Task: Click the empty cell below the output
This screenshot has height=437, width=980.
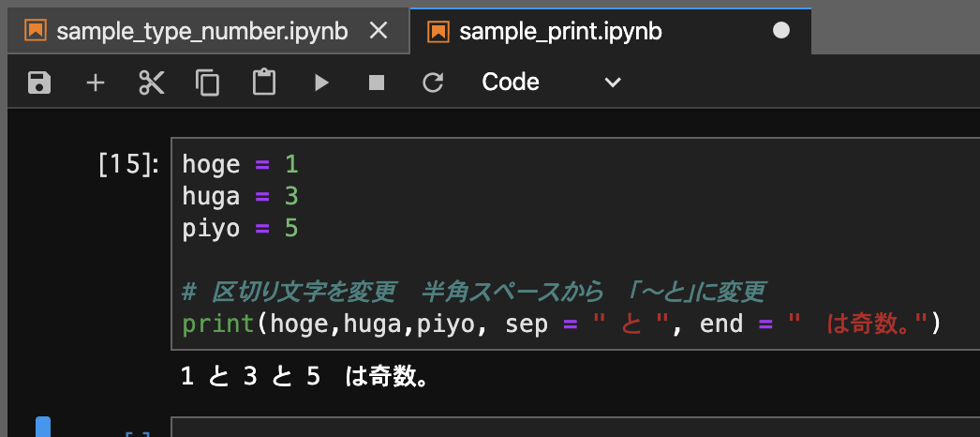Action: point(575,427)
